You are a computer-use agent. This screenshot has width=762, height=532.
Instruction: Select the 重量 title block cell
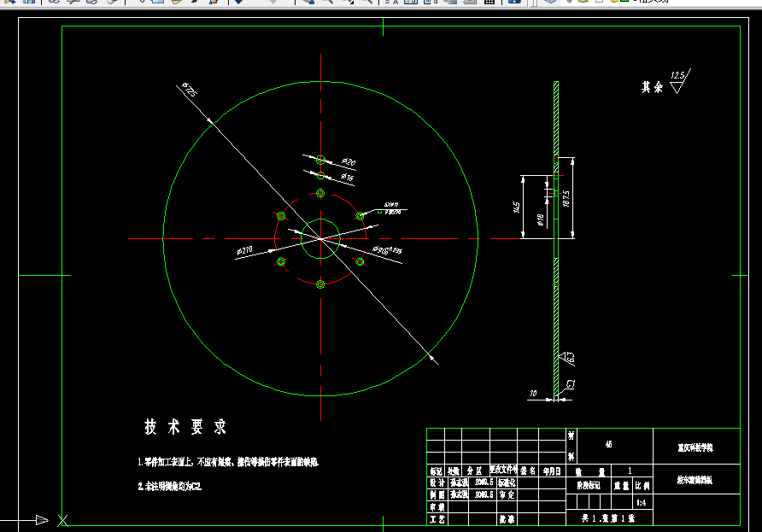pyautogui.click(x=621, y=485)
